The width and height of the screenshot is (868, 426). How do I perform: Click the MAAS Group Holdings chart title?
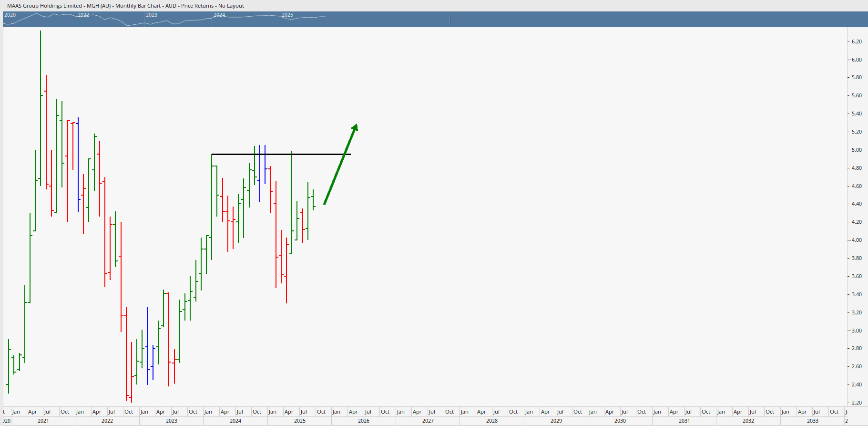pos(125,6)
